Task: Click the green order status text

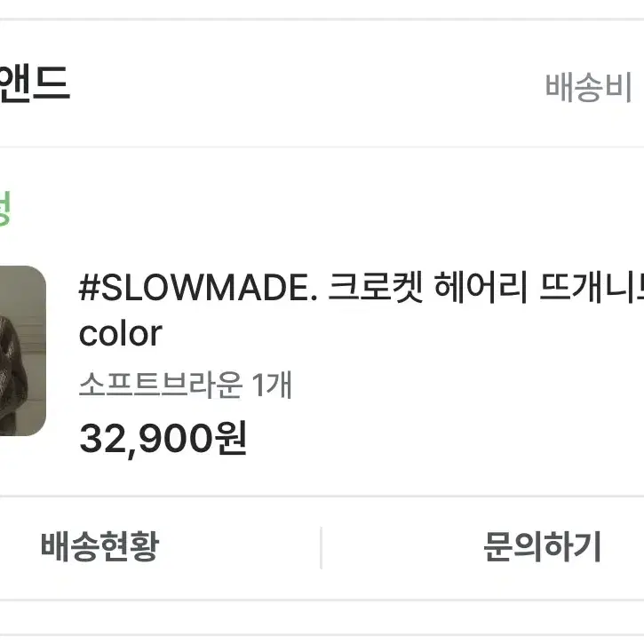Action: 5,208
